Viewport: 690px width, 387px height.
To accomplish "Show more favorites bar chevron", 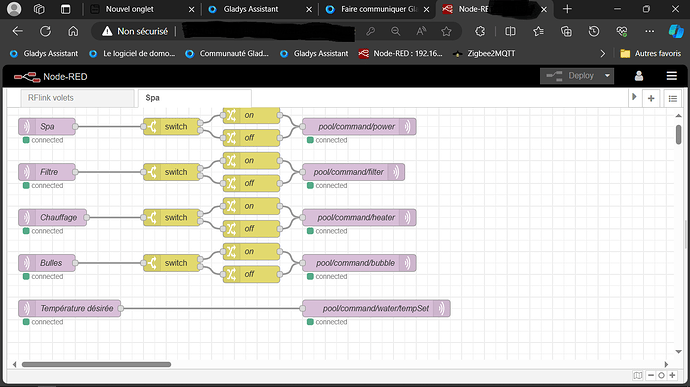I will point(602,54).
